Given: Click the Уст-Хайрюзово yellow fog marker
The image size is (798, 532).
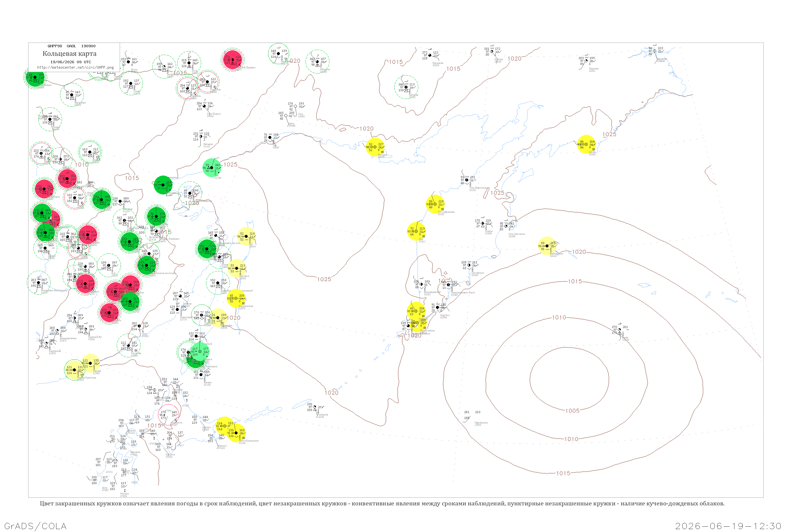Looking at the screenshot, I should tap(435, 204).
